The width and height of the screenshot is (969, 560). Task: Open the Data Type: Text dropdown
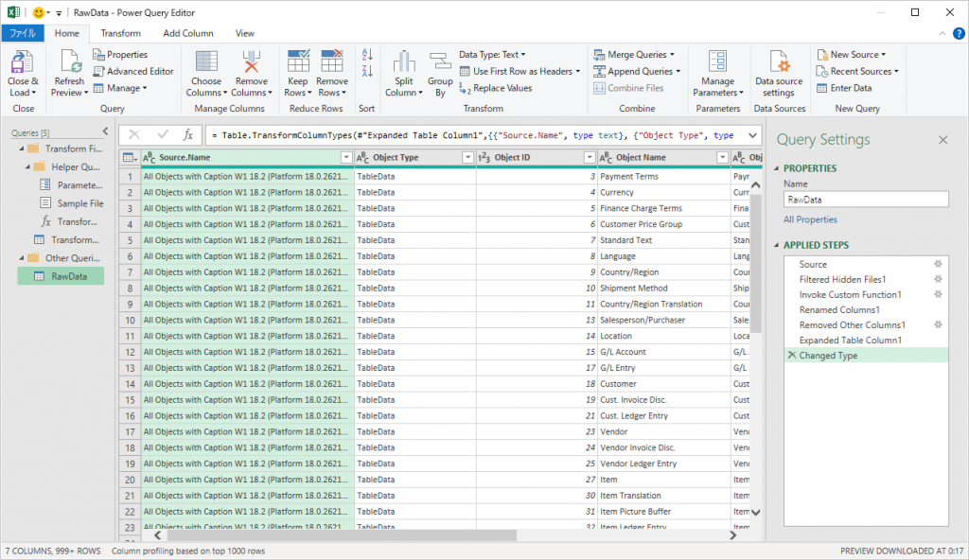pyautogui.click(x=492, y=55)
